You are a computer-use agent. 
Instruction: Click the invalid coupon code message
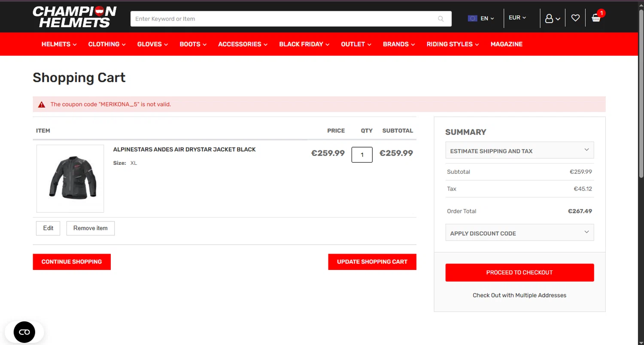pos(111,104)
